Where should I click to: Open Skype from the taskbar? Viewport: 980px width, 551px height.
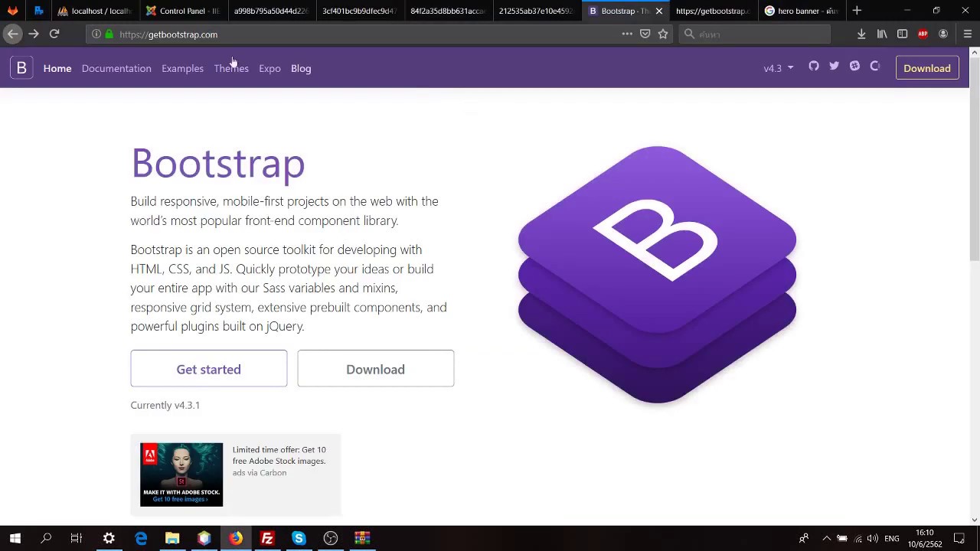tap(299, 538)
